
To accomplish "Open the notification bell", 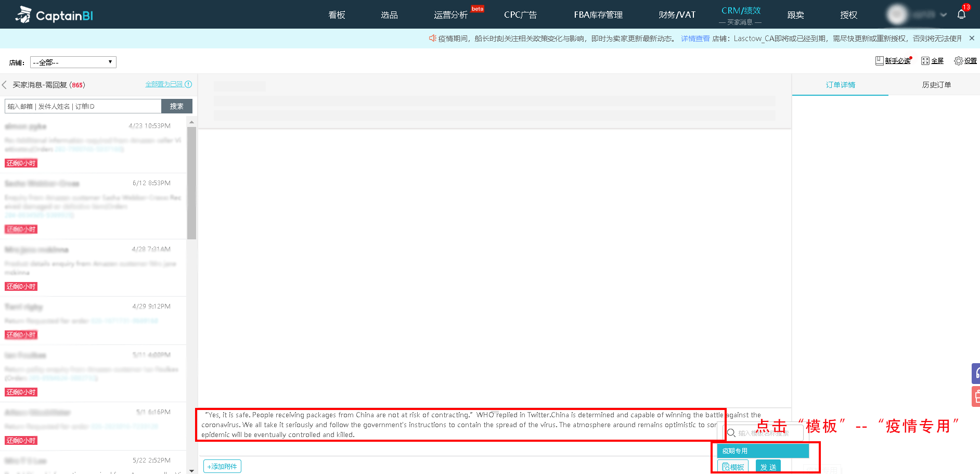I will (x=961, y=15).
